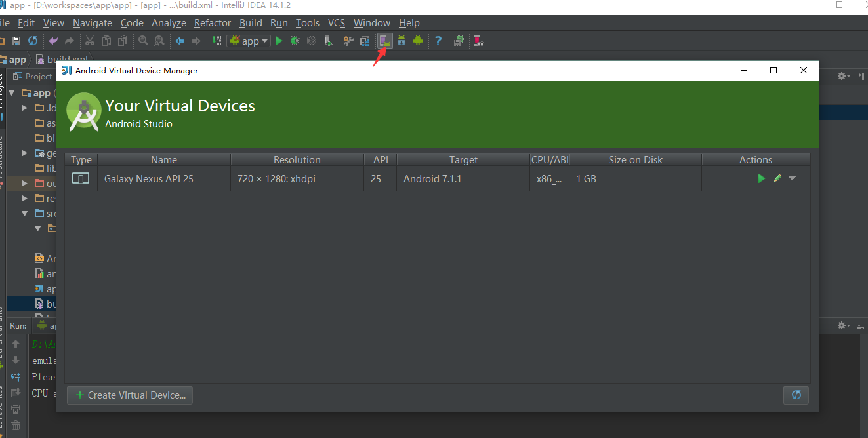Click the Cut scissors icon

point(90,41)
